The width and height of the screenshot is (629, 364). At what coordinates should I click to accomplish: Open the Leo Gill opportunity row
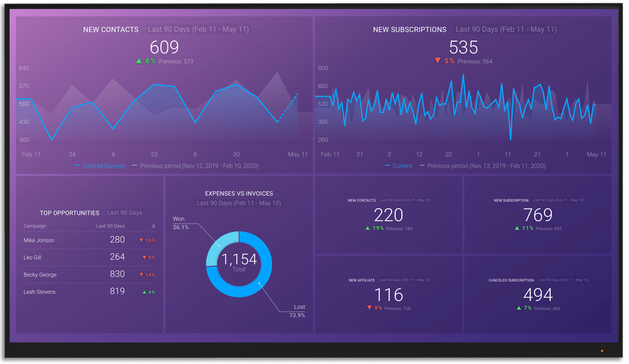click(x=33, y=258)
